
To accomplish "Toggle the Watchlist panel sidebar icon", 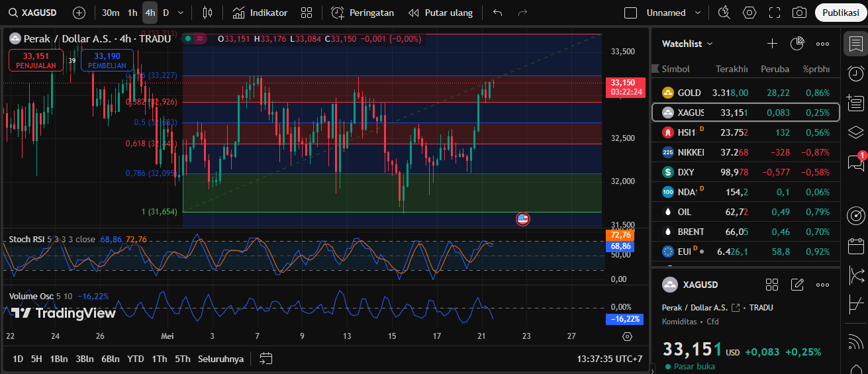I will (x=855, y=44).
